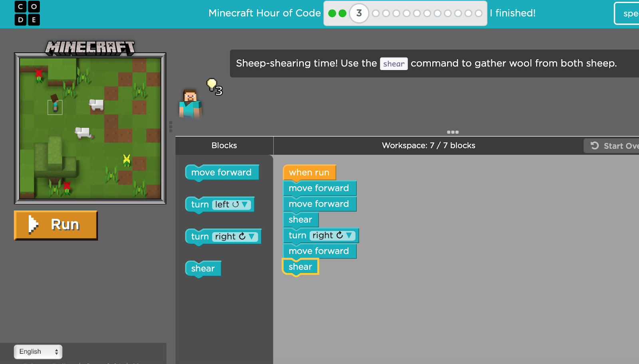Image resolution: width=639 pixels, height=364 pixels.
Task: Click the 'shear' command chip in instructions
Action: pyautogui.click(x=394, y=64)
